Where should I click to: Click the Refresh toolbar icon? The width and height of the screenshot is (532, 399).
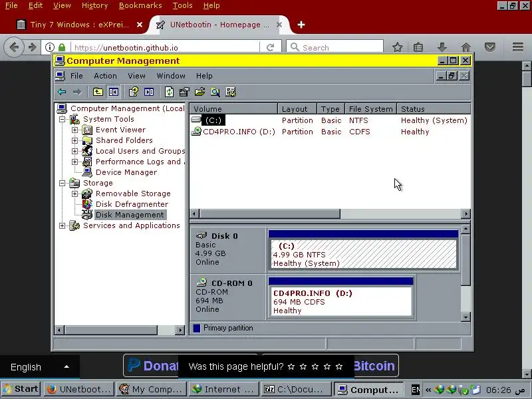pyautogui.click(x=169, y=92)
